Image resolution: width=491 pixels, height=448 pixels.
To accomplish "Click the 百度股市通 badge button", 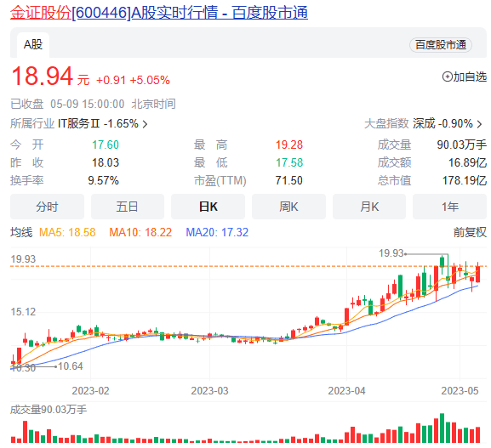I will [x=440, y=45].
